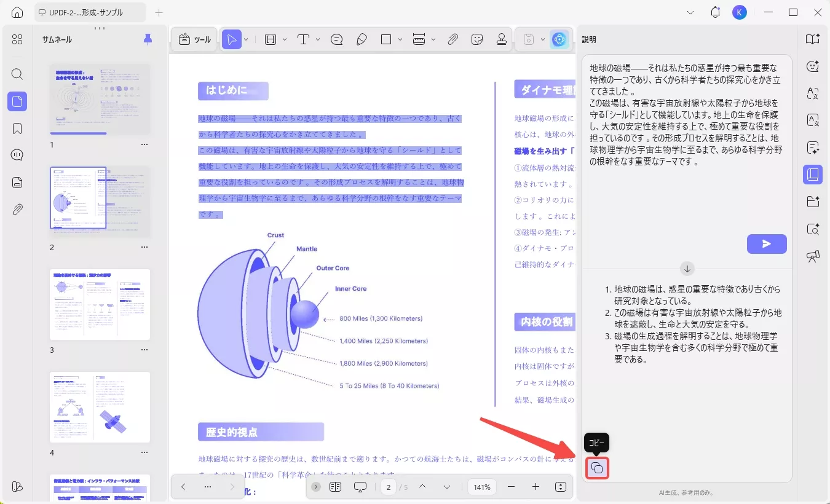Open the search panel in the left sidebar
Screen dimensions: 830x504
click(x=17, y=74)
